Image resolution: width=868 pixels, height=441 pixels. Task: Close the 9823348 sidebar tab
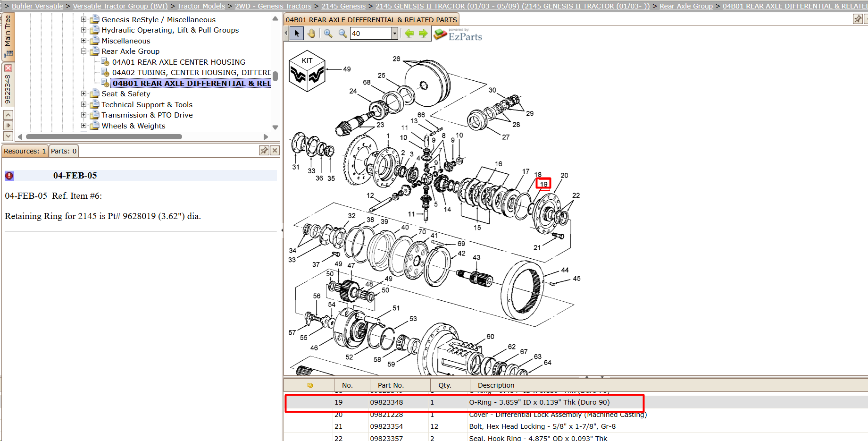click(8, 68)
